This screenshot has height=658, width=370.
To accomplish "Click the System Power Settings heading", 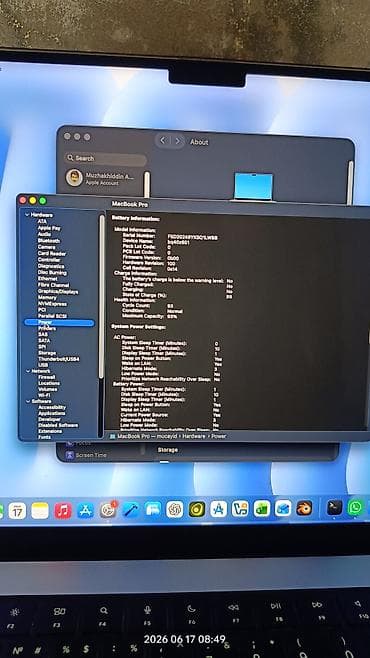I will click(138, 326).
